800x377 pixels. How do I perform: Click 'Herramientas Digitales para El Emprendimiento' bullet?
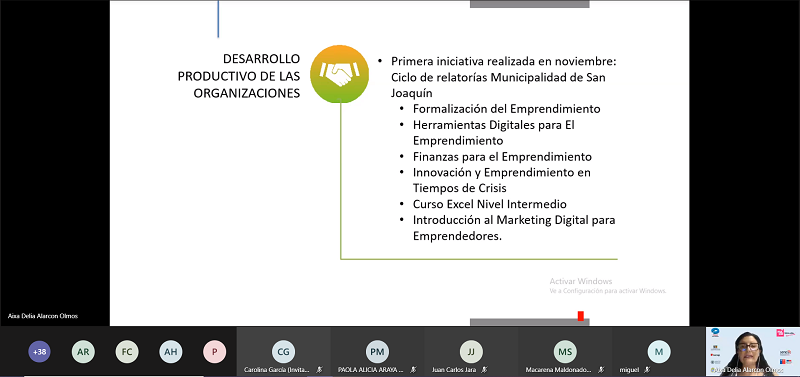pos(494,132)
